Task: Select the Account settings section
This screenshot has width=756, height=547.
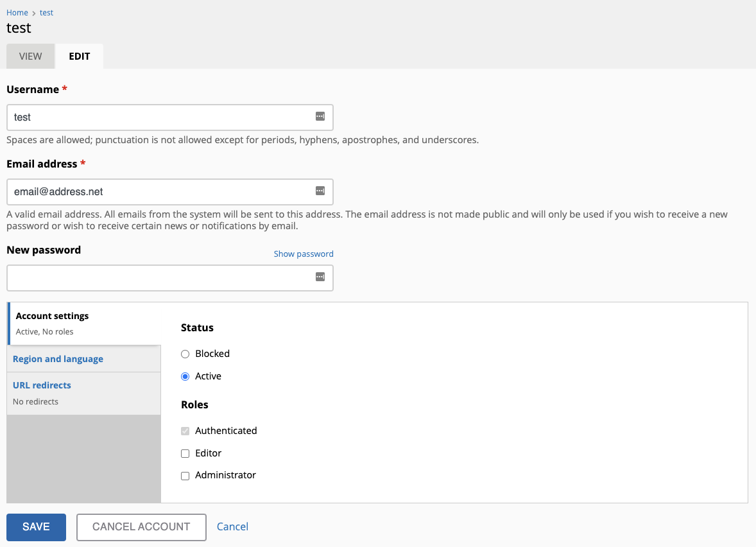Action: pyautogui.click(x=52, y=316)
